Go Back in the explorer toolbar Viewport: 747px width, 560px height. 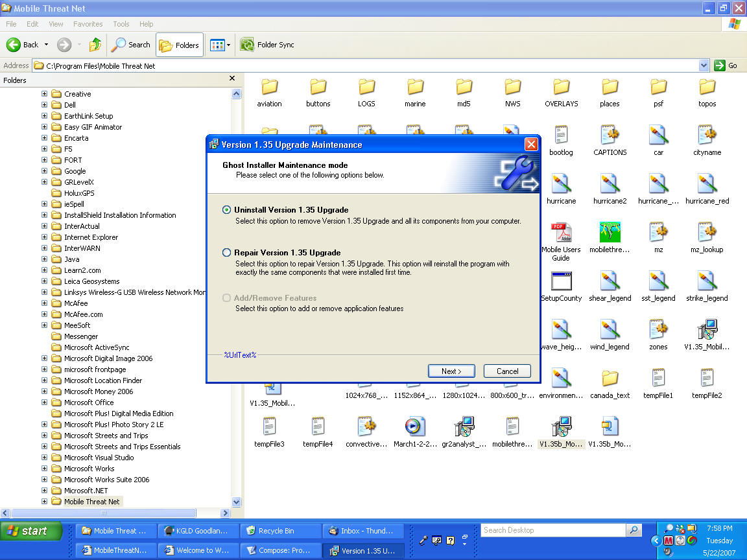click(23, 45)
